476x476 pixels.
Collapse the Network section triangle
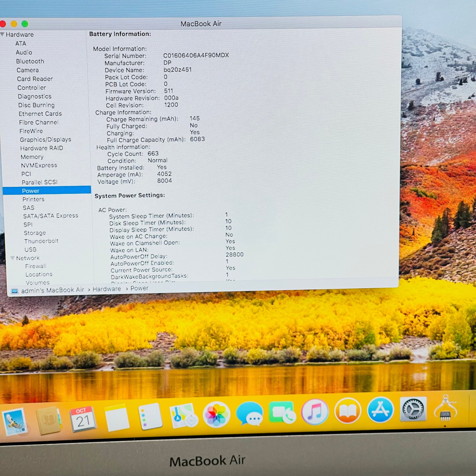12,258
